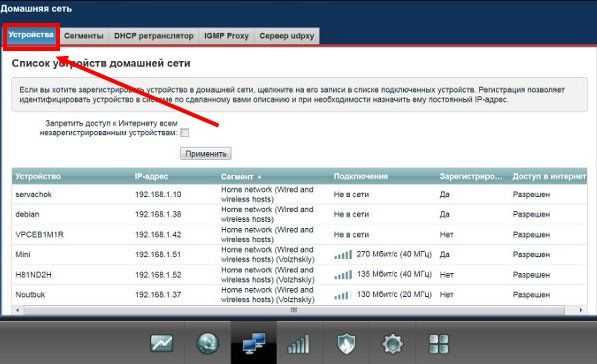Open the IGMP Proxy tab
This screenshot has width=597, height=364.
point(226,36)
